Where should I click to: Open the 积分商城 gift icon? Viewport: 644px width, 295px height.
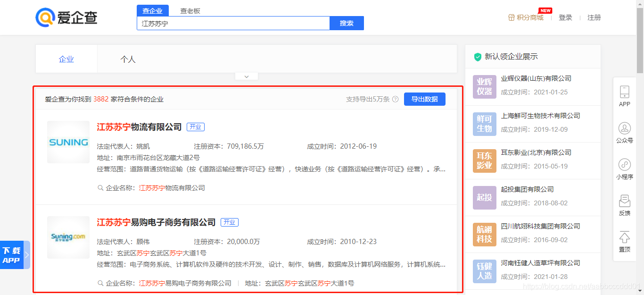click(512, 17)
